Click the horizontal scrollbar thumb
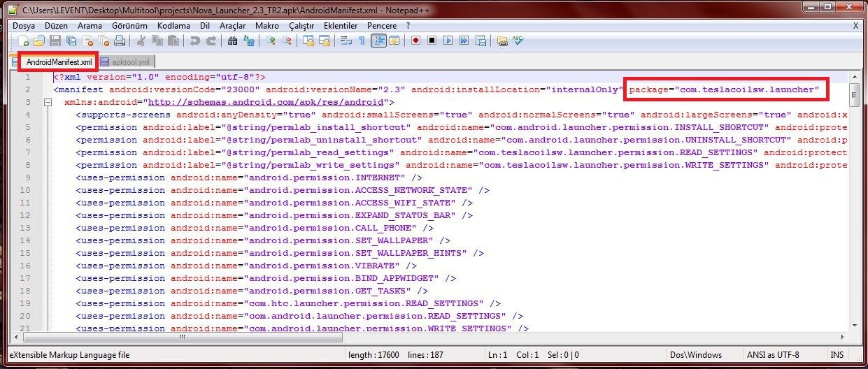Image resolution: width=868 pixels, height=369 pixels. [x=184, y=337]
